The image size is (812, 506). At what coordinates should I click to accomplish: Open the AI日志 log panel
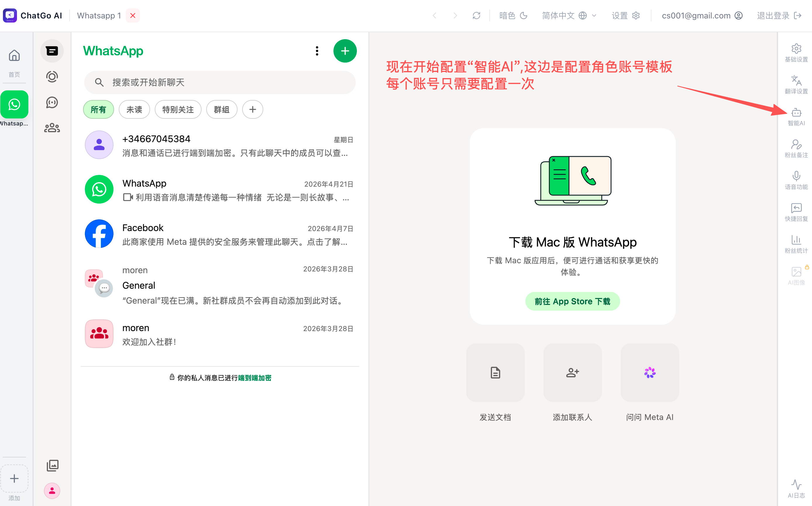(796, 489)
